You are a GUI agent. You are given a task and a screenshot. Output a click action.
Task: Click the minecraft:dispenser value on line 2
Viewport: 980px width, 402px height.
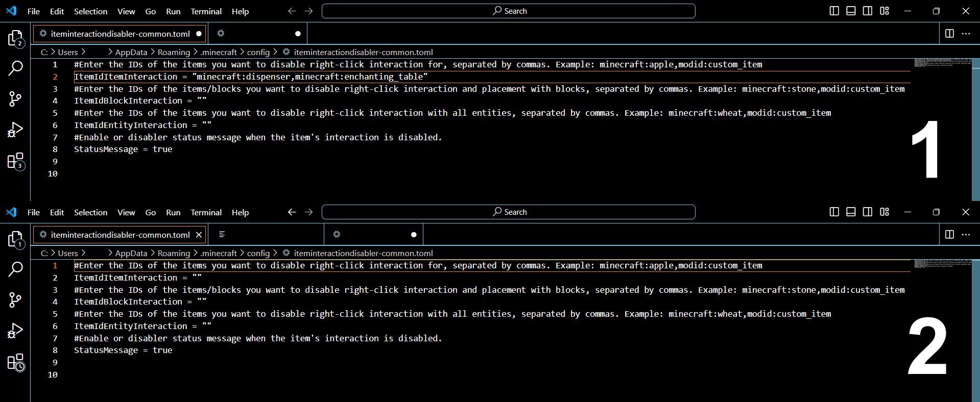tap(244, 77)
